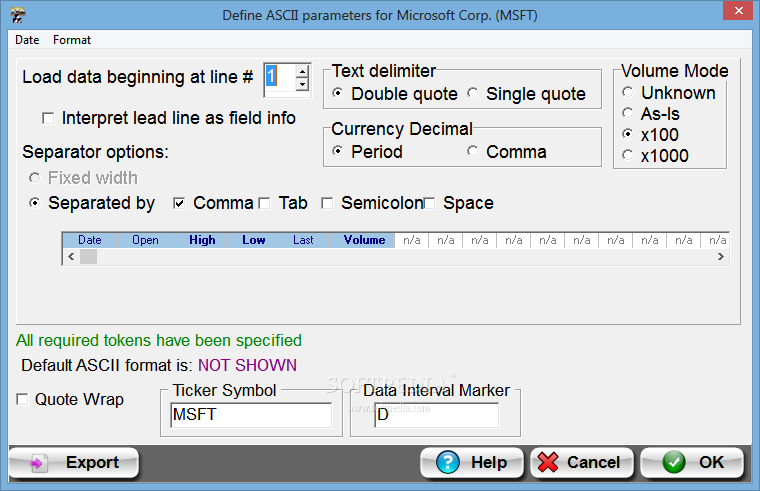
Task: Click the right arrow of the field scrollbar
Action: [x=721, y=256]
